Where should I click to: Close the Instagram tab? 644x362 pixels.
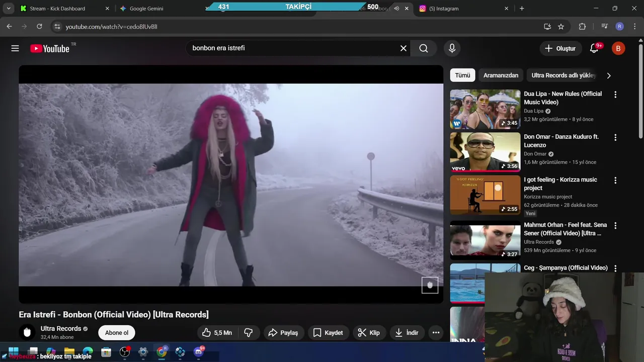(507, 9)
